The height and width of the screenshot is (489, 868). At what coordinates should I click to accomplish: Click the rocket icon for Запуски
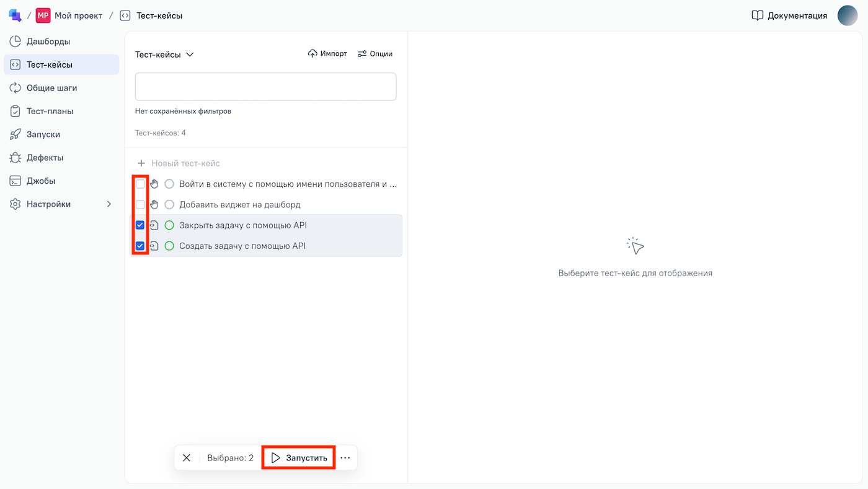(15, 135)
